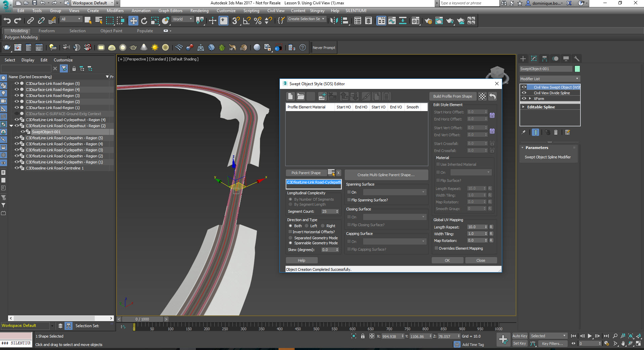Open the Curve Editor icon

[392, 21]
